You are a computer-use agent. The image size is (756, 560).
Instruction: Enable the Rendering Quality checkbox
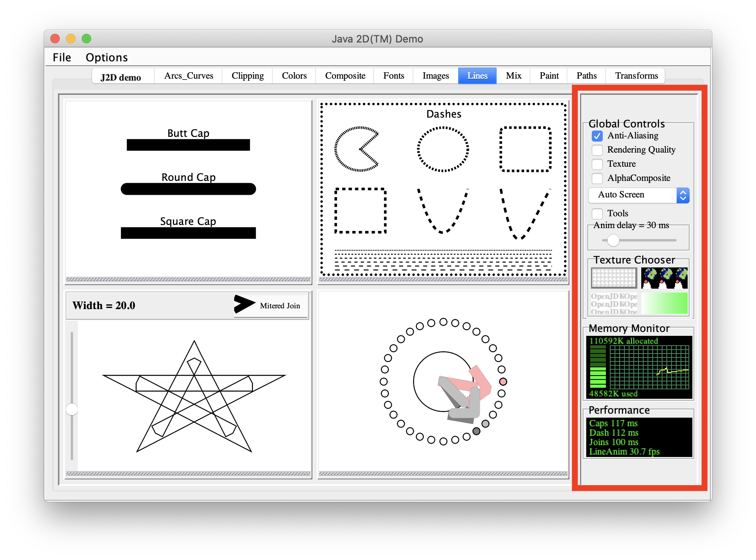(x=597, y=150)
